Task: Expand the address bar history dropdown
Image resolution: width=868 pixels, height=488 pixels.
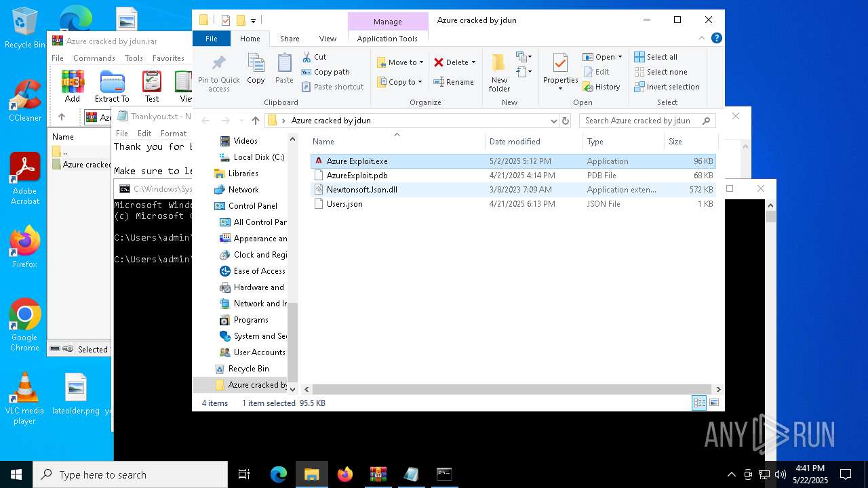Action: [554, 121]
